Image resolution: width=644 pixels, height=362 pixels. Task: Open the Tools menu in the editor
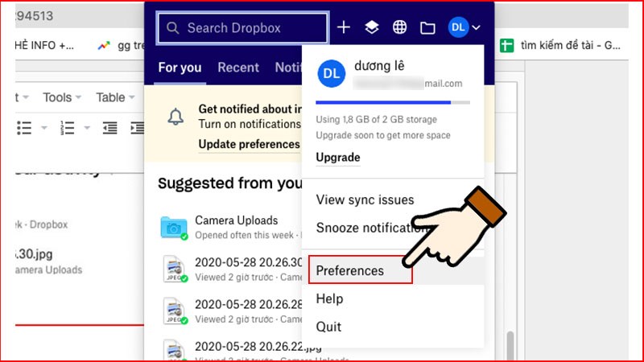[62, 97]
